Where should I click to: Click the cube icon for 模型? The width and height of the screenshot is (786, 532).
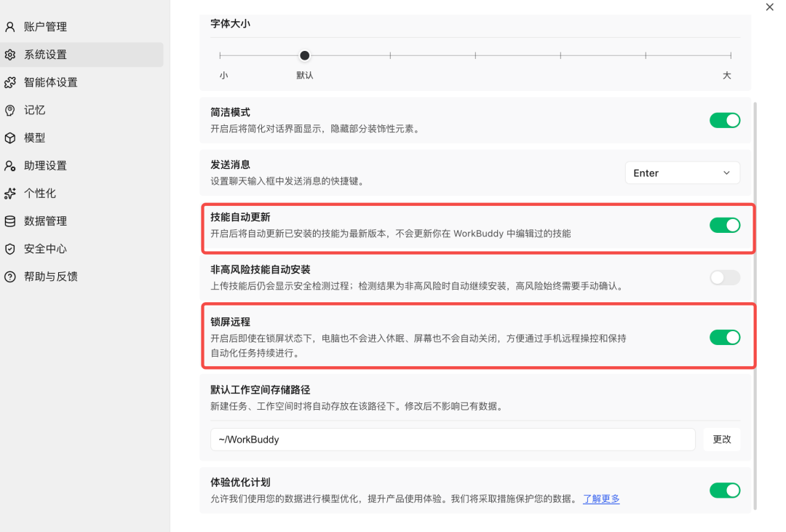(10, 138)
